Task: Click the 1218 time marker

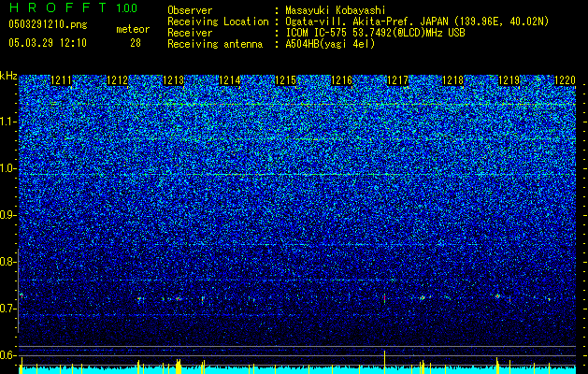Action: point(453,80)
